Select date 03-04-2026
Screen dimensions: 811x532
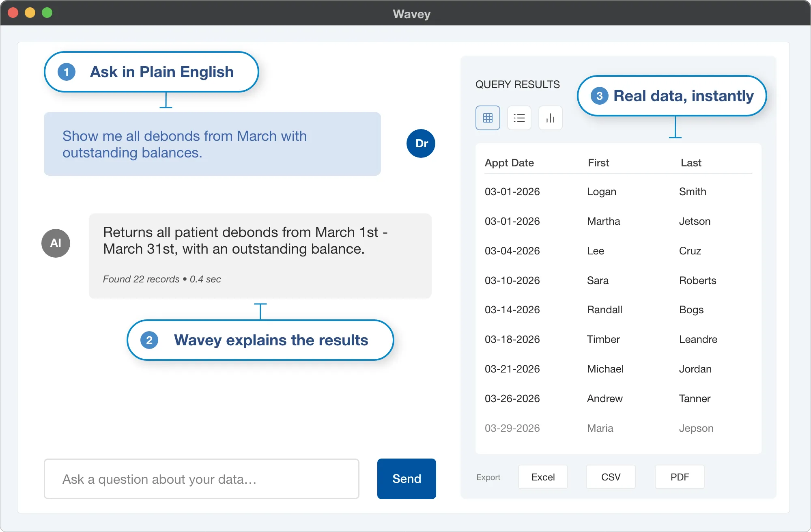(512, 251)
